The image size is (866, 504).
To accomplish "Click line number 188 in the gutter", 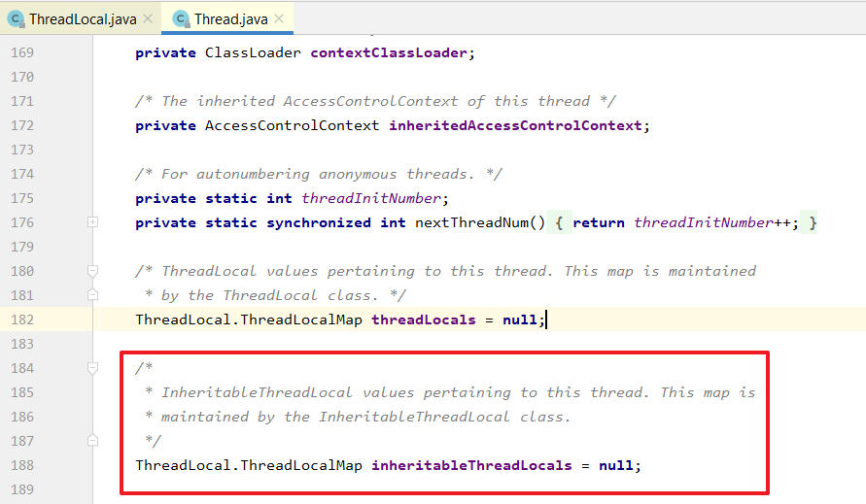I will click(22, 465).
